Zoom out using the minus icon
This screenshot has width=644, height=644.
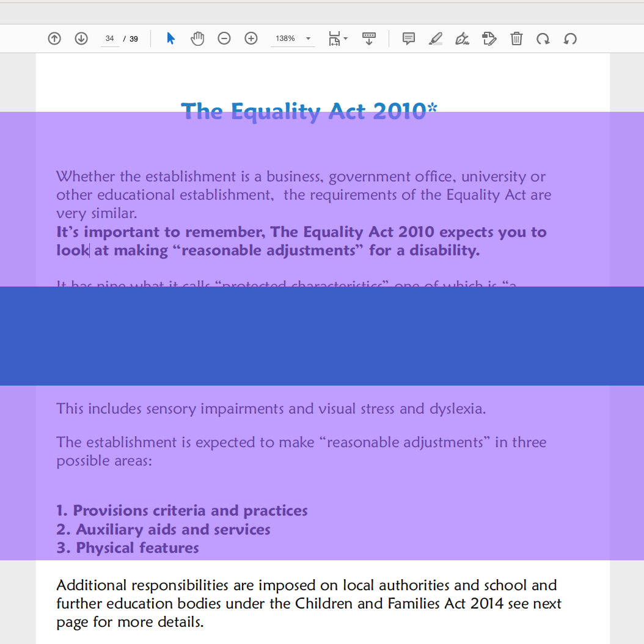(x=224, y=38)
